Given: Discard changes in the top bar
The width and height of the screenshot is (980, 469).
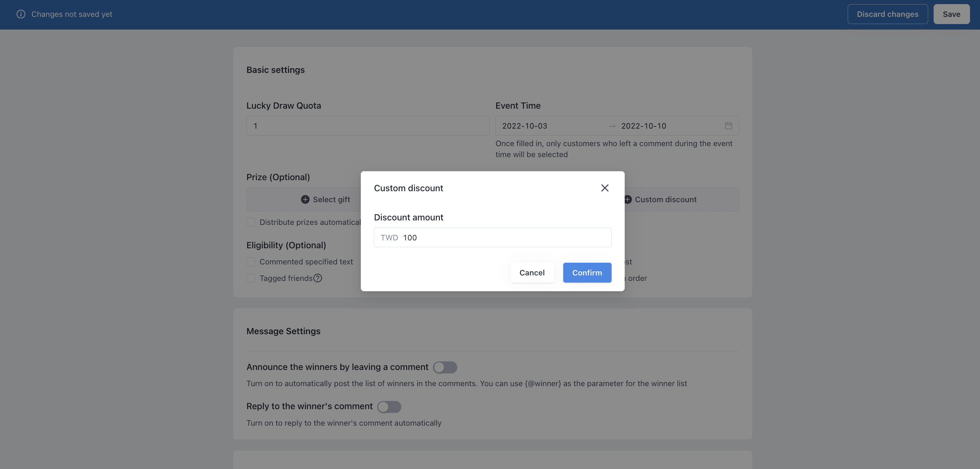Looking at the screenshot, I should point(887,14).
